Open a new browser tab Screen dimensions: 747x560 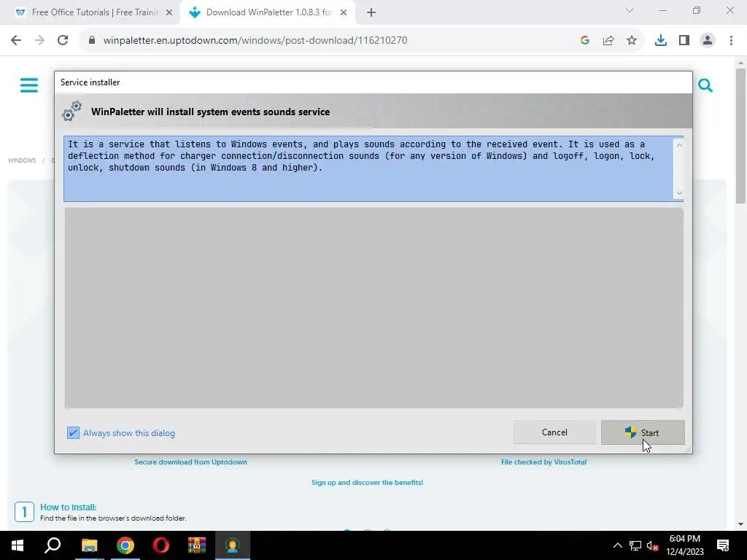coord(371,12)
